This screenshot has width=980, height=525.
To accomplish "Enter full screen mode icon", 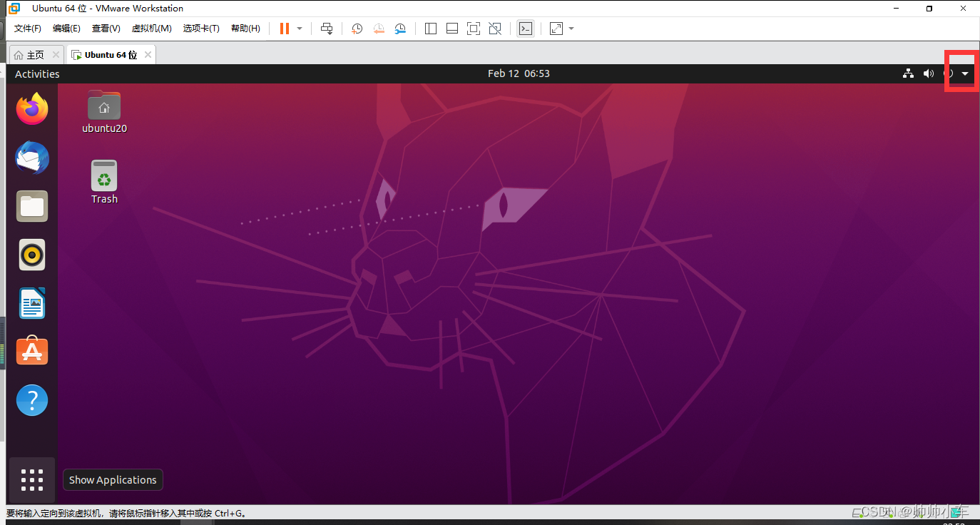I will [474, 29].
